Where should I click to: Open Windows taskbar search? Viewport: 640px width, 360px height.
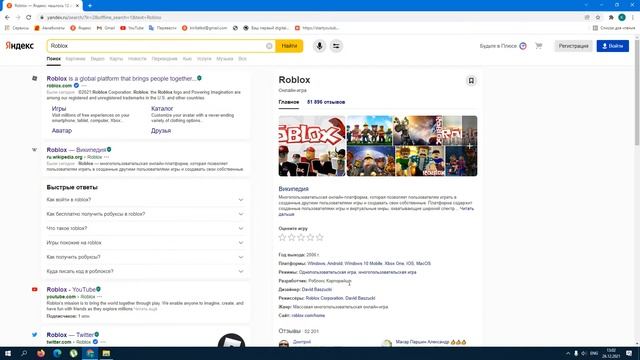pyautogui.click(x=24, y=353)
